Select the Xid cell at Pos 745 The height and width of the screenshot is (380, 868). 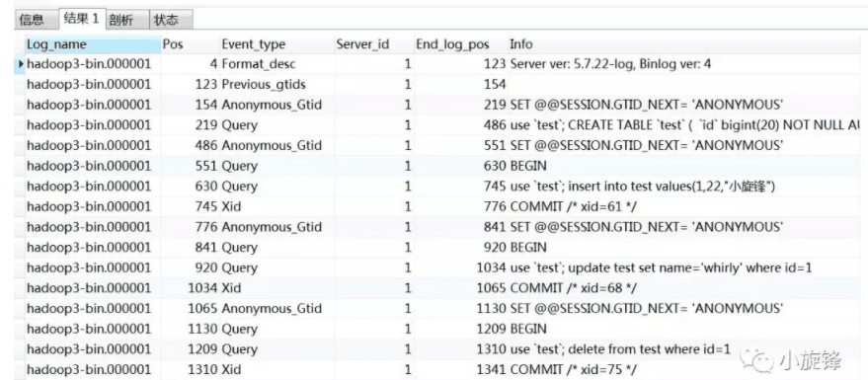276,207
